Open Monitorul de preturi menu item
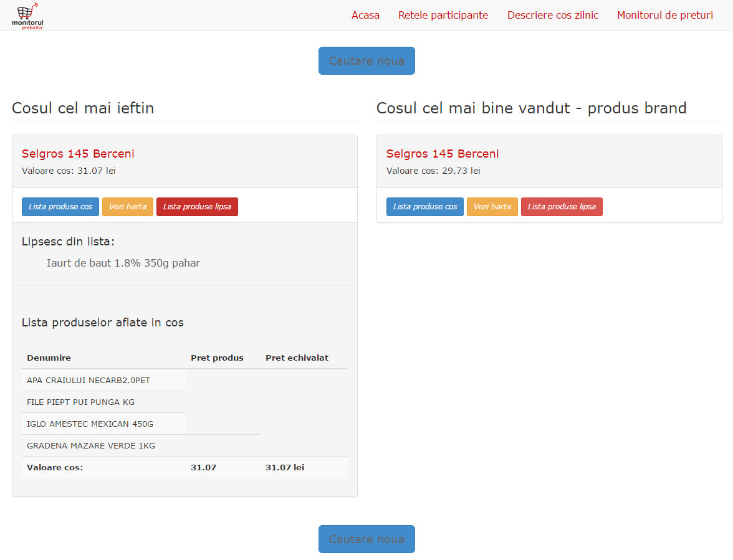 [664, 15]
